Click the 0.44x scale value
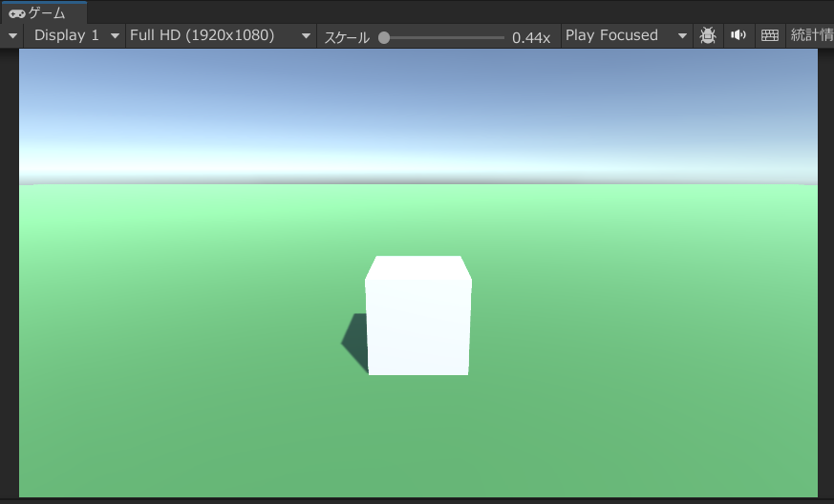This screenshot has height=504, width=834. (x=531, y=37)
